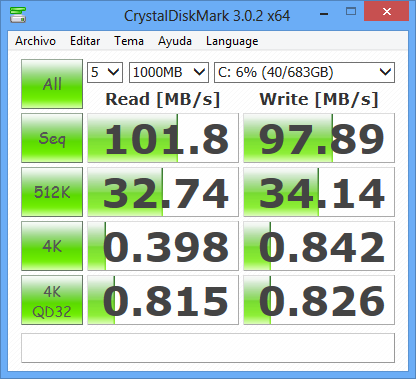Click the CrystalDiskMark app icon in title bar

(x=18, y=15)
